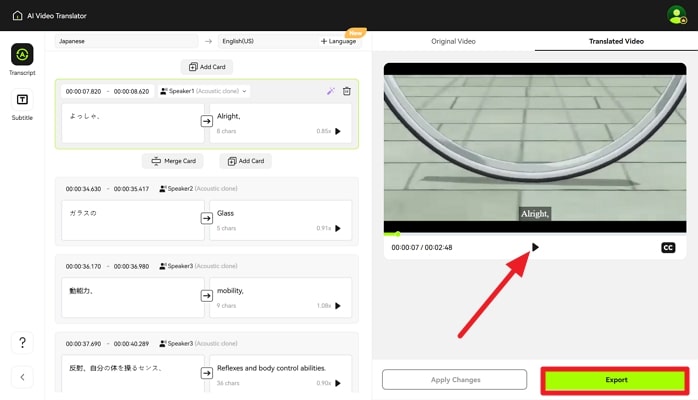Toggle closed captions CC button

coord(668,247)
